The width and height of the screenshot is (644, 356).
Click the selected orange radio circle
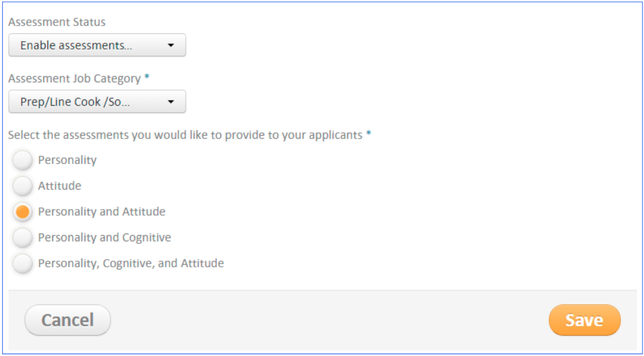22,212
